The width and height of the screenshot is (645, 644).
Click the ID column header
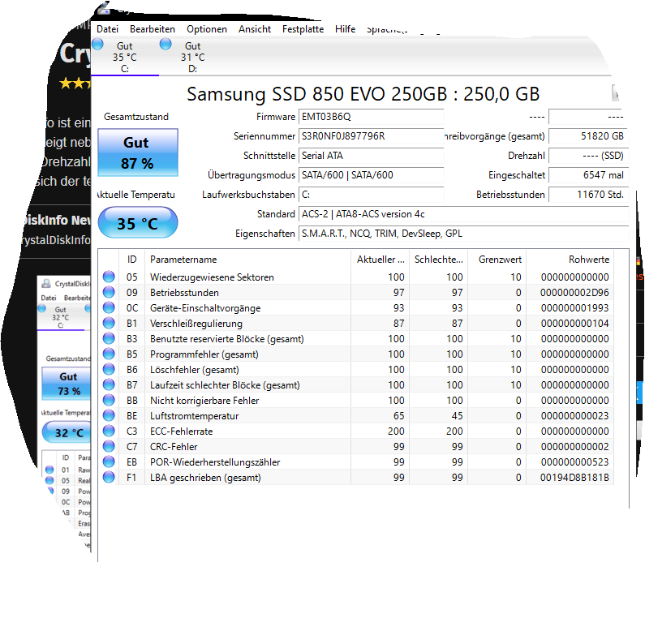tap(131, 260)
